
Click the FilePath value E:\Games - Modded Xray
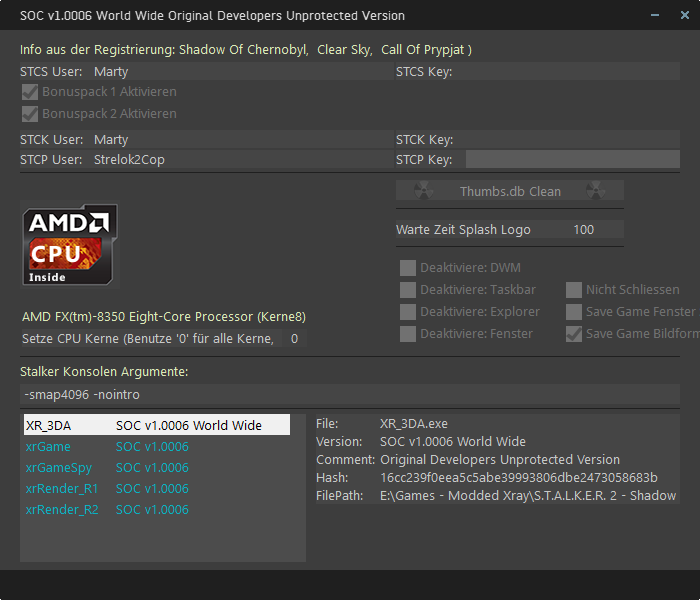point(528,496)
